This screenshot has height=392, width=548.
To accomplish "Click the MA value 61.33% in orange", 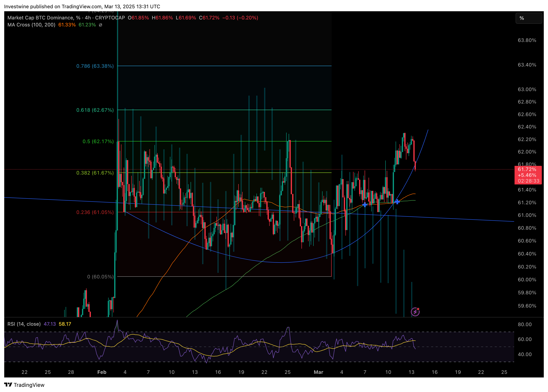I will (67, 25).
